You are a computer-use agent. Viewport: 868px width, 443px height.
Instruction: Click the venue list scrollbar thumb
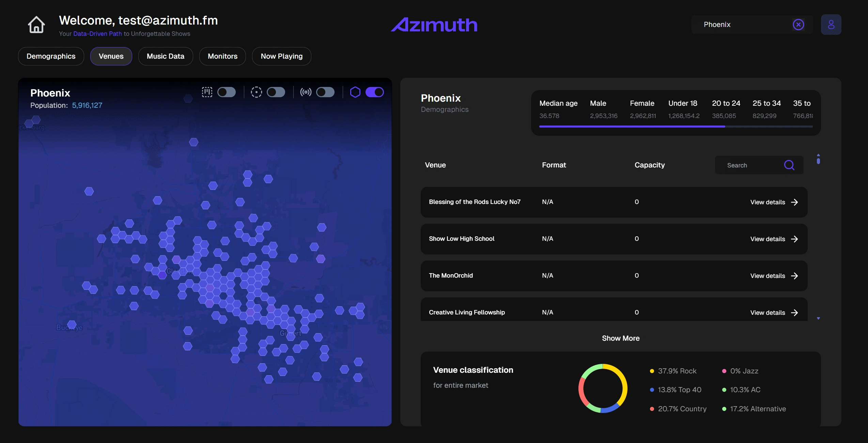pyautogui.click(x=818, y=161)
